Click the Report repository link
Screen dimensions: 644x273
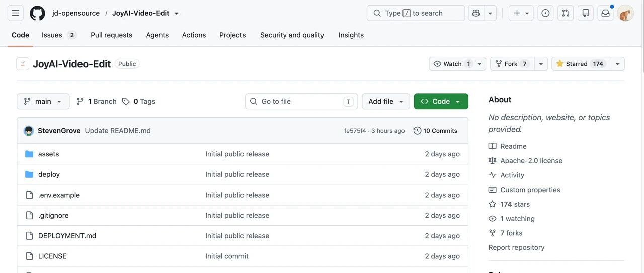517,248
